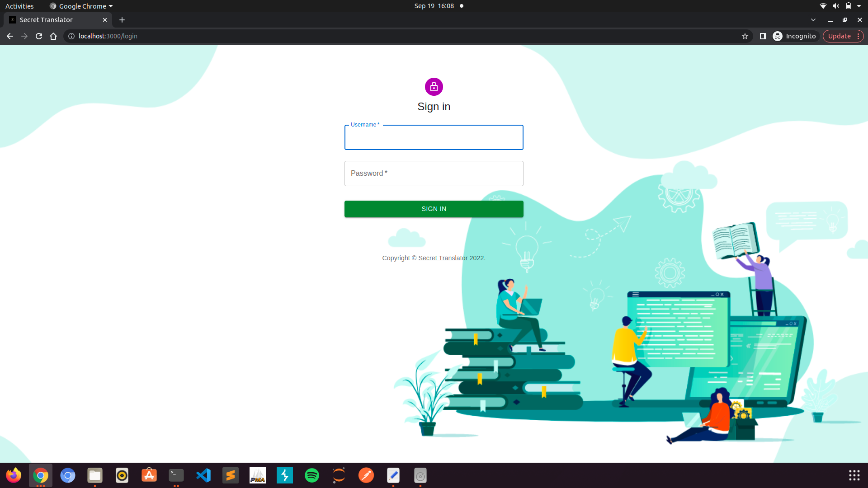
Task: Launch Spotify from the dock
Action: (x=312, y=475)
